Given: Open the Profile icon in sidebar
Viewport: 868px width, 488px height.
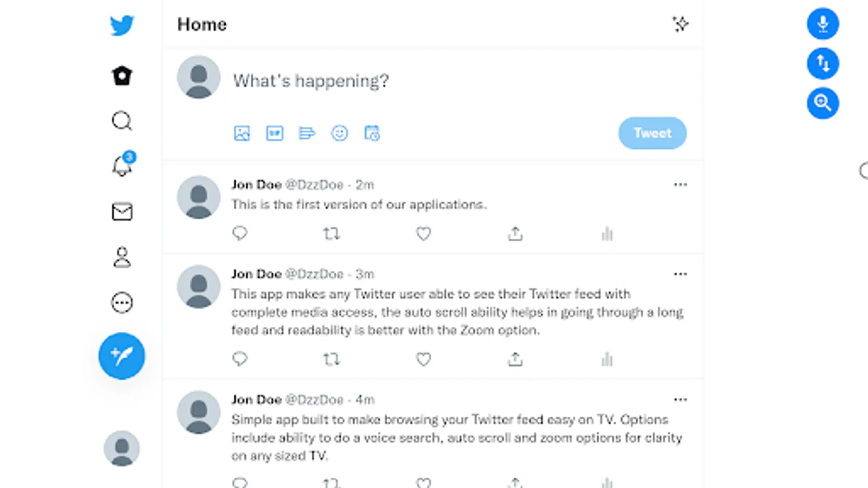Looking at the screenshot, I should pos(122,258).
